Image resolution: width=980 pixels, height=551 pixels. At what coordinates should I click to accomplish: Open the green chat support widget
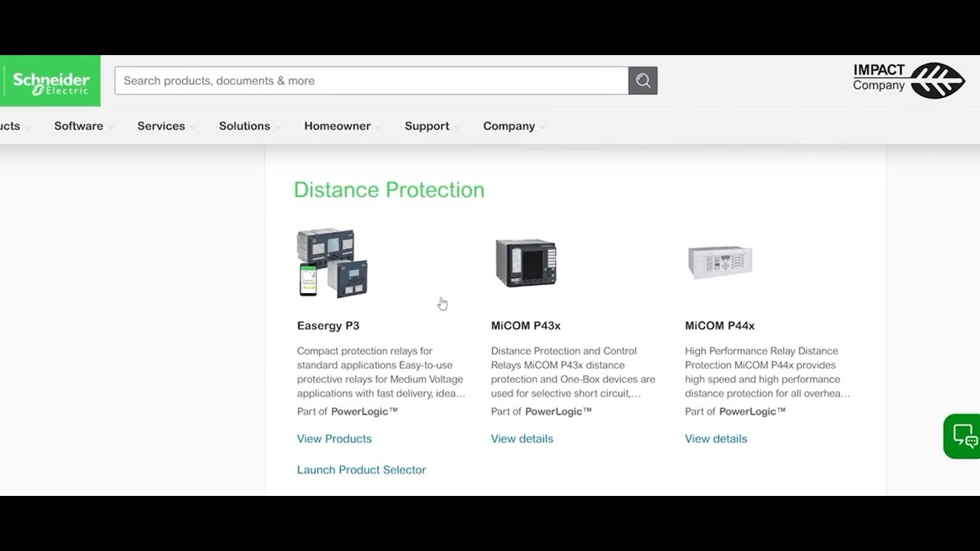(x=962, y=436)
